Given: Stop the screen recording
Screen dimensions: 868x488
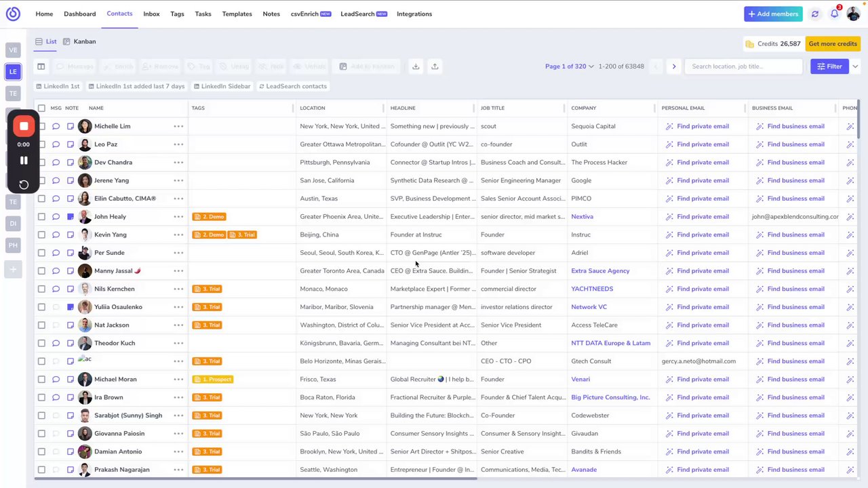Looking at the screenshot, I should 24,126.
